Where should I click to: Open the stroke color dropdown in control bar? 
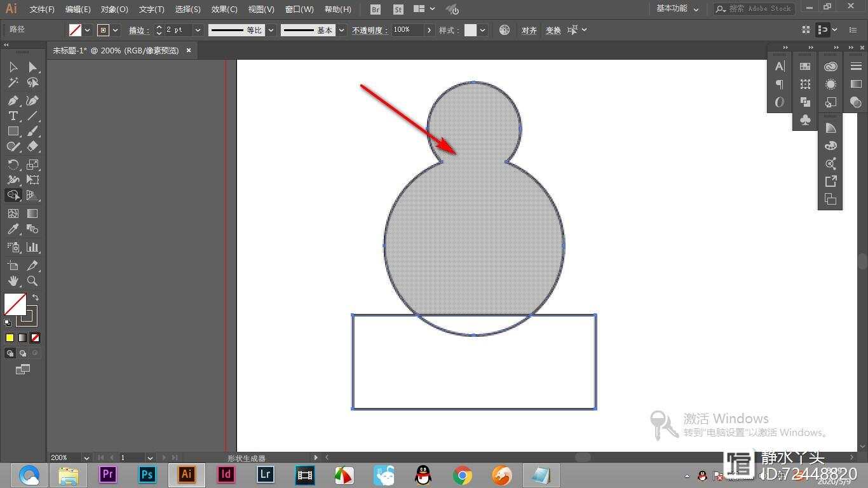click(116, 30)
